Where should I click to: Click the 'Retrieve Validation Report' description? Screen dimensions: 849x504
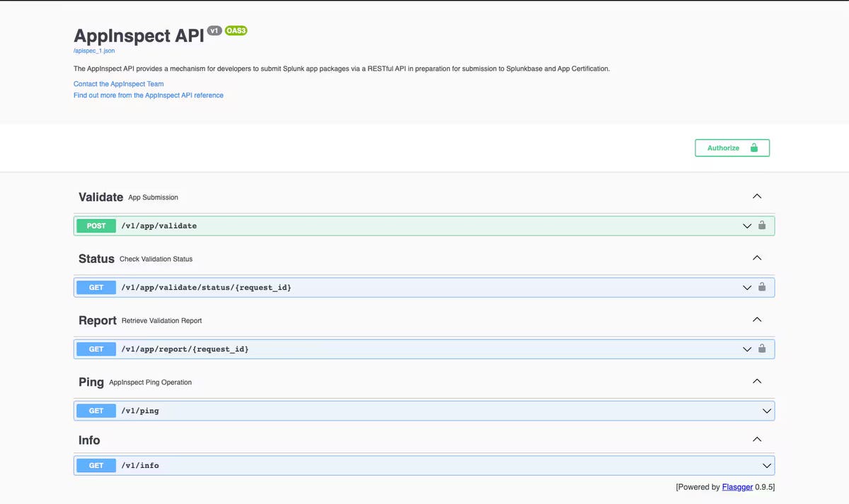(162, 321)
